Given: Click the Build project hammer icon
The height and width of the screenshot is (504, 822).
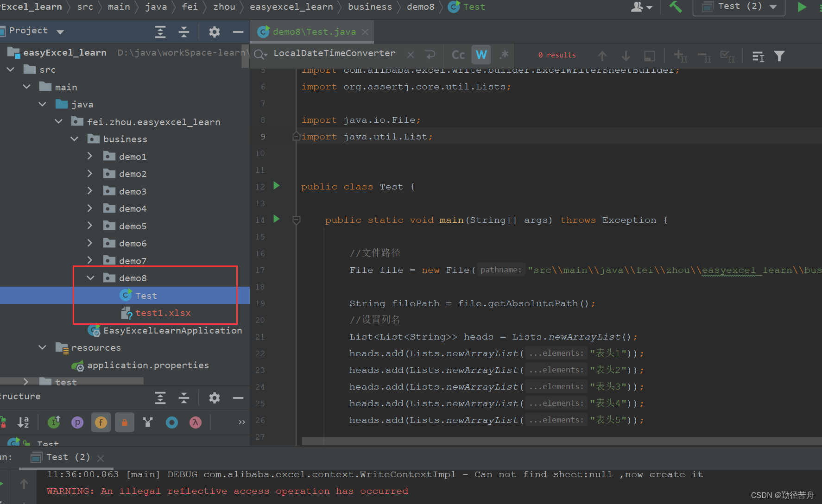Looking at the screenshot, I should coord(676,7).
